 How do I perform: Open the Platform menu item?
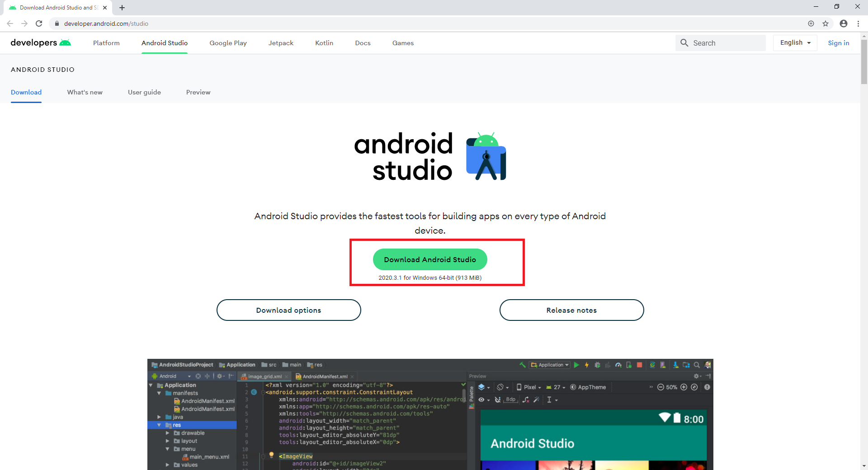106,43
